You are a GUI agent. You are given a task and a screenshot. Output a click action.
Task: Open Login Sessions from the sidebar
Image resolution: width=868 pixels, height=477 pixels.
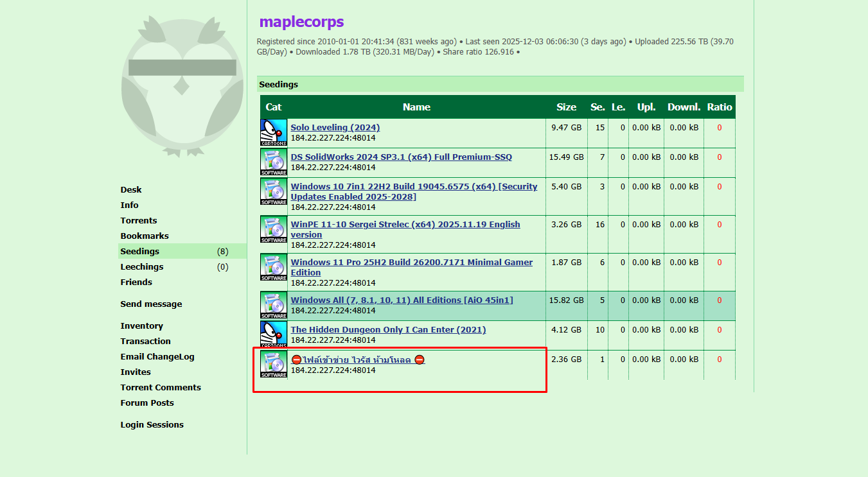[x=152, y=425]
